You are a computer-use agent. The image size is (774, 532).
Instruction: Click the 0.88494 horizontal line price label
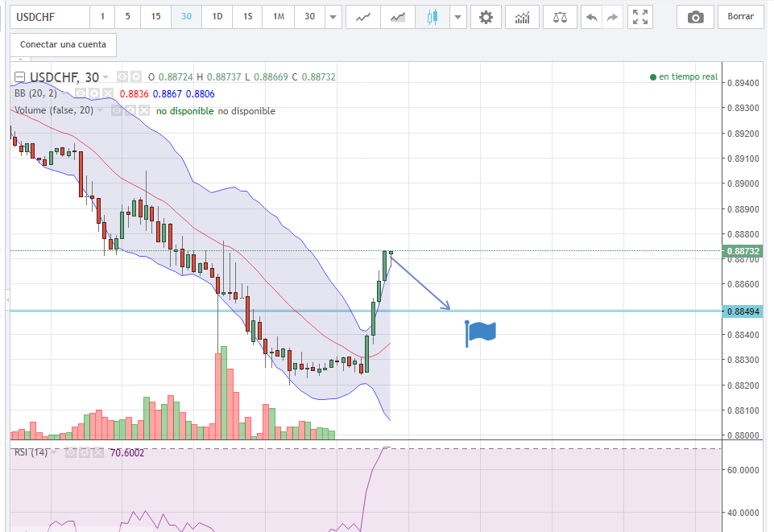743,311
